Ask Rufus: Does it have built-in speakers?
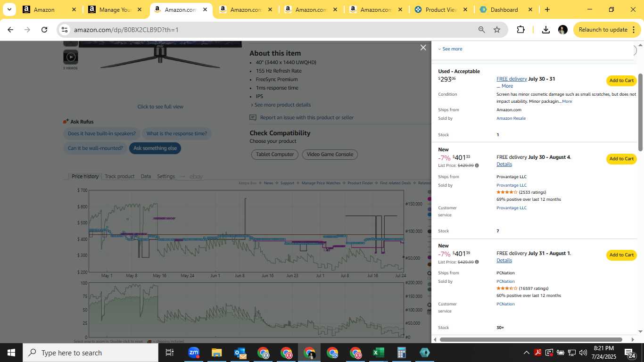 102,133
